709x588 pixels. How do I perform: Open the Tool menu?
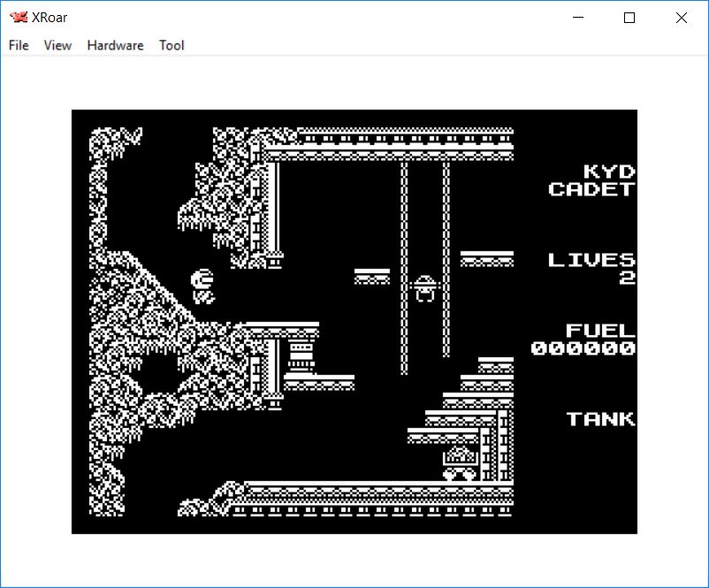click(172, 45)
